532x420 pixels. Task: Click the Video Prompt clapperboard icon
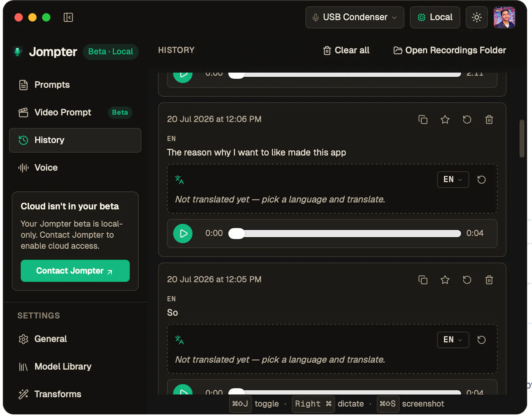coord(23,112)
